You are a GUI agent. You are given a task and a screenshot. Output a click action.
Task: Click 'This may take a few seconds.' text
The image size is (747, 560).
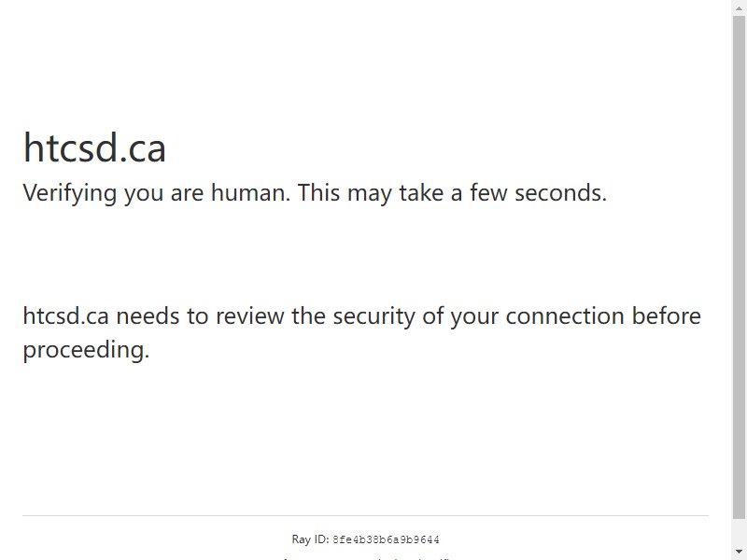coord(452,193)
